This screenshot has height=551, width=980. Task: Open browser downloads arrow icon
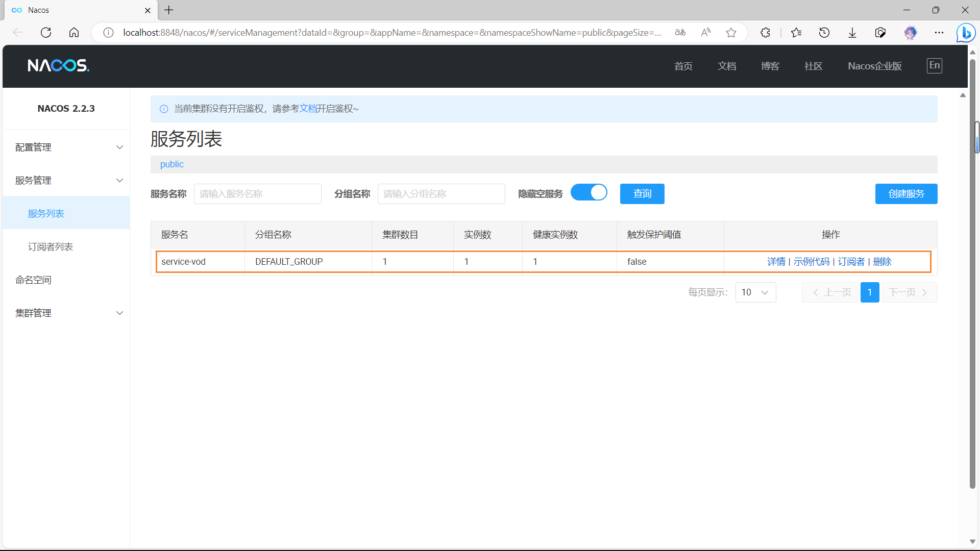tap(852, 33)
